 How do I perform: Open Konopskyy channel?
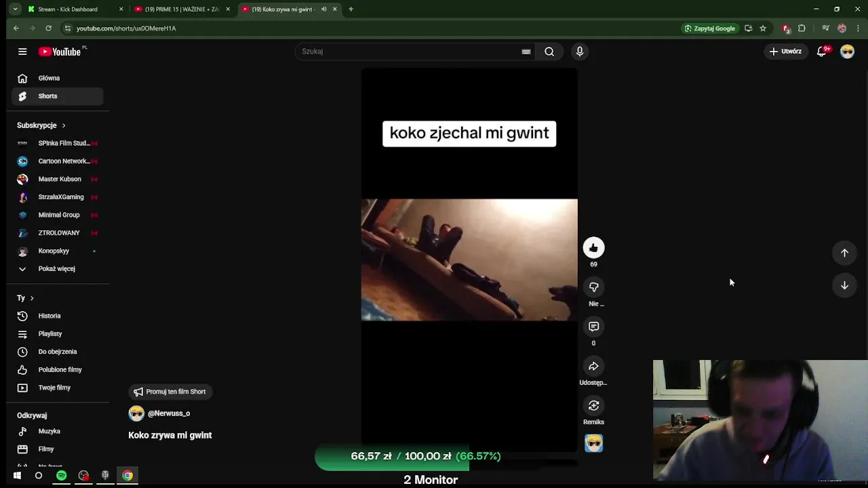(57, 251)
